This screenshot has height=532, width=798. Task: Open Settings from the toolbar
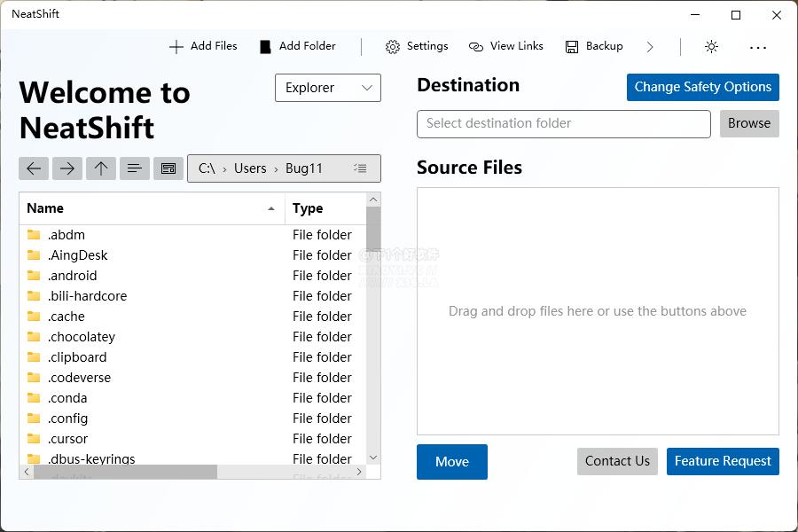click(x=417, y=46)
